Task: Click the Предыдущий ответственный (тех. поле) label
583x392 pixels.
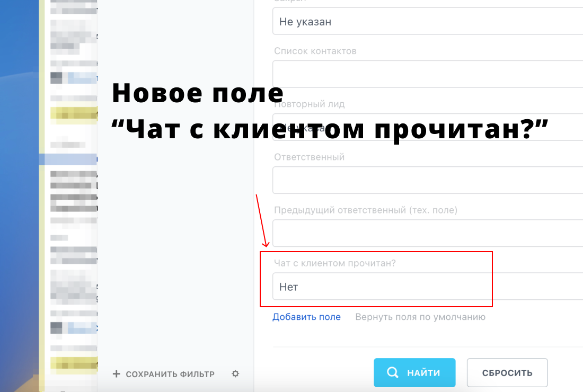Action: 365,210
